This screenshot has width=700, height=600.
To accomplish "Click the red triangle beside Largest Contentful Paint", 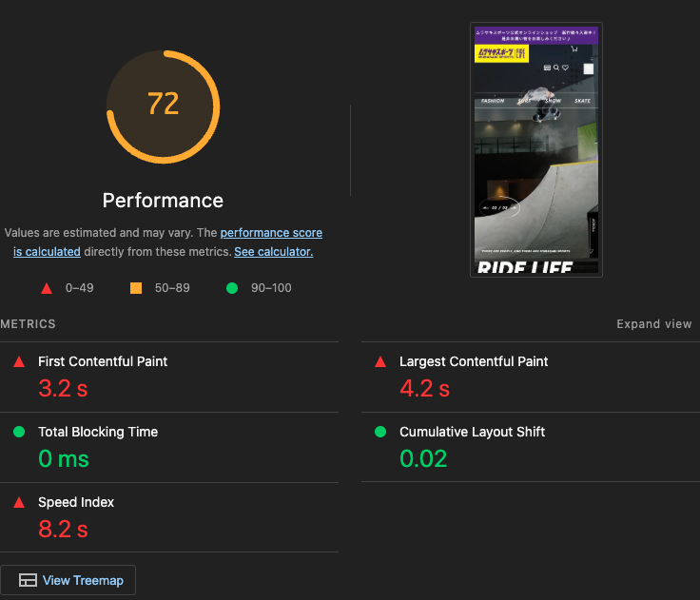I will [x=380, y=361].
